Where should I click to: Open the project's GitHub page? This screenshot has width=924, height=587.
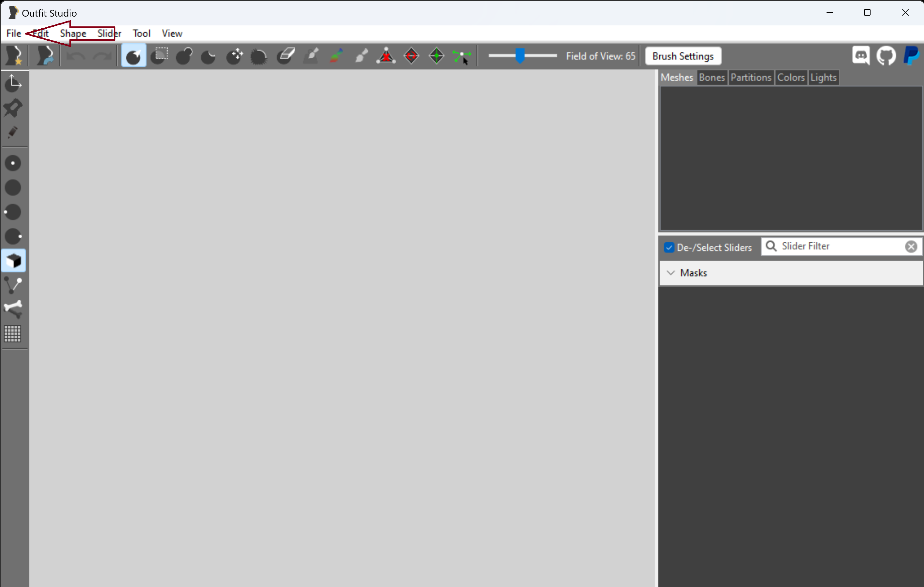pos(887,56)
